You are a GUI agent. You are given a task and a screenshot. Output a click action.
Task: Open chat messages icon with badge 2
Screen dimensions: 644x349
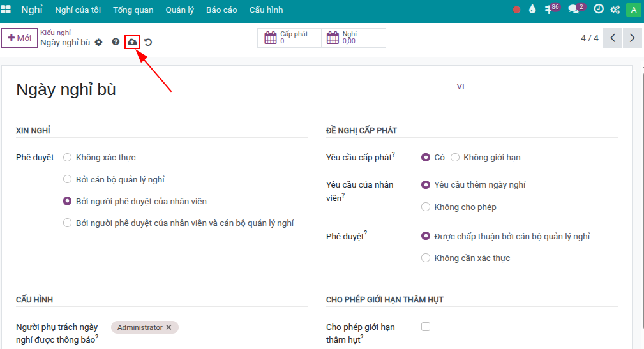[x=574, y=10]
